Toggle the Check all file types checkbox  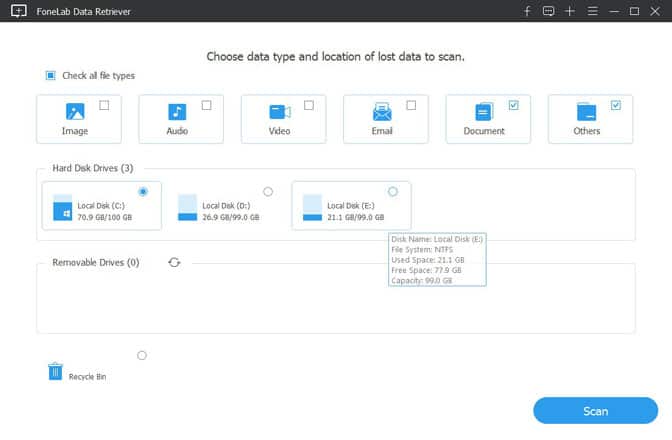click(50, 76)
